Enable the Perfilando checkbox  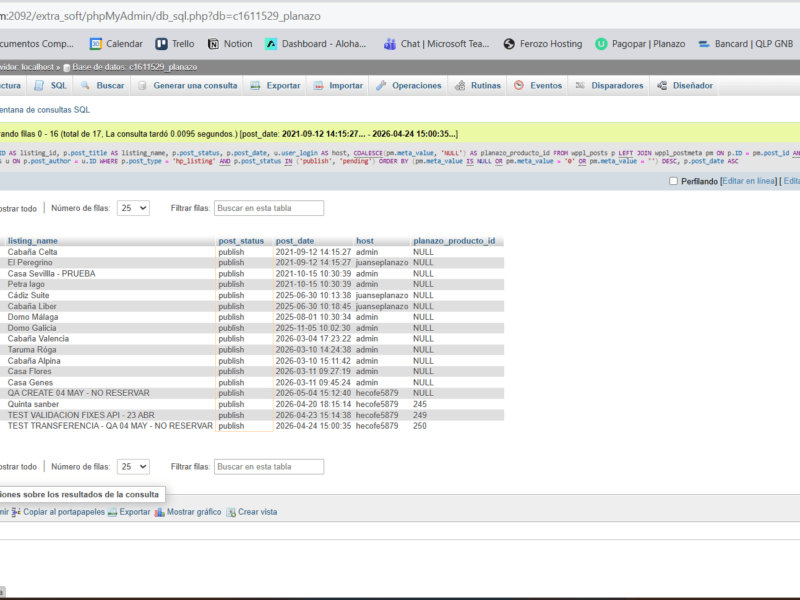(x=673, y=181)
